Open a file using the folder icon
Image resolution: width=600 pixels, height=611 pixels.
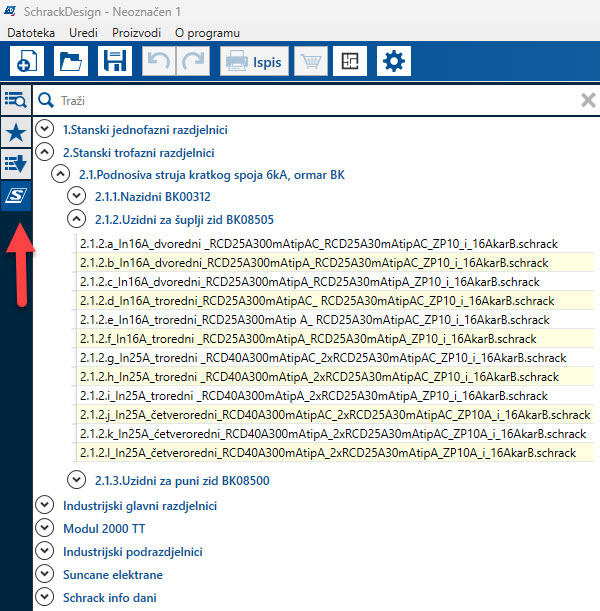click(x=71, y=62)
